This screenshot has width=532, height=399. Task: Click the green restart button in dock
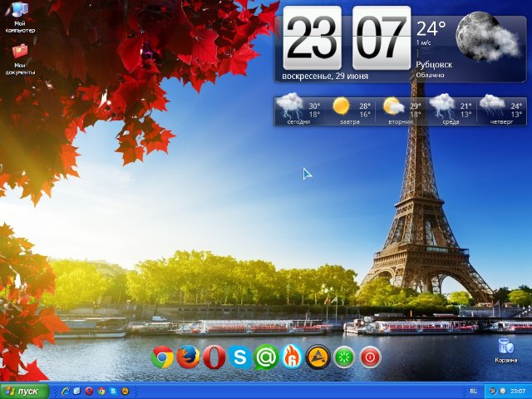pyautogui.click(x=344, y=357)
